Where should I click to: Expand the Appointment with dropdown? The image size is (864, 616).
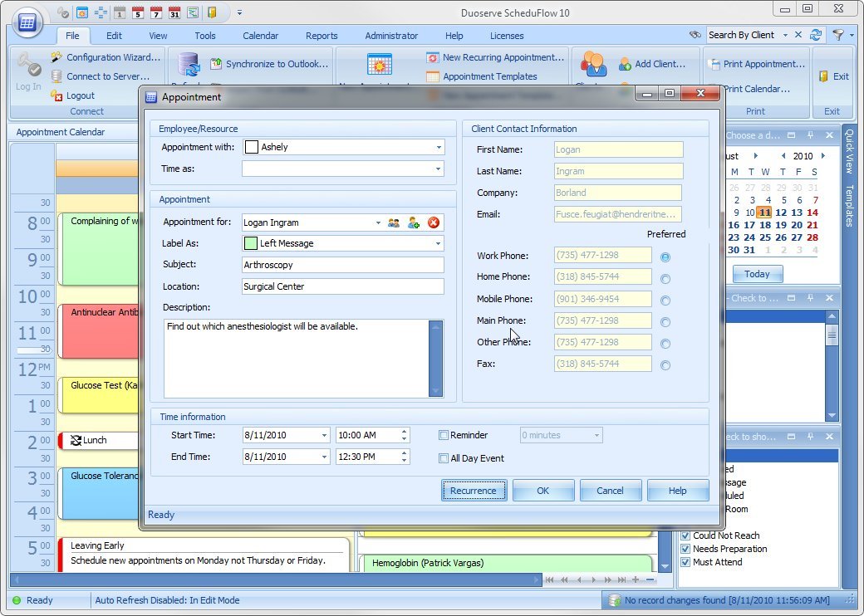pyautogui.click(x=439, y=147)
